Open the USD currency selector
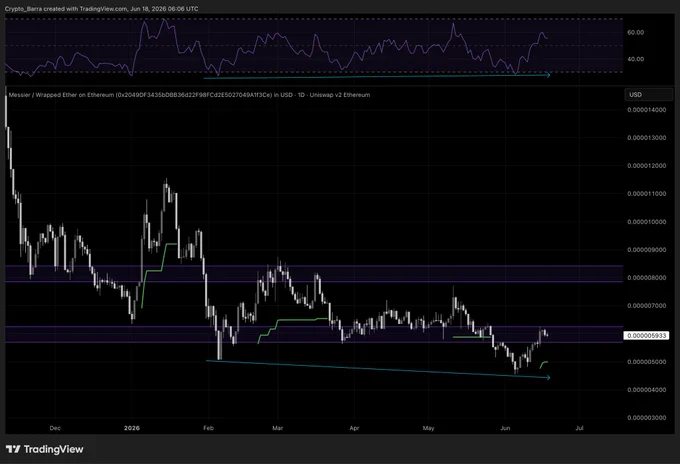 tap(648, 95)
